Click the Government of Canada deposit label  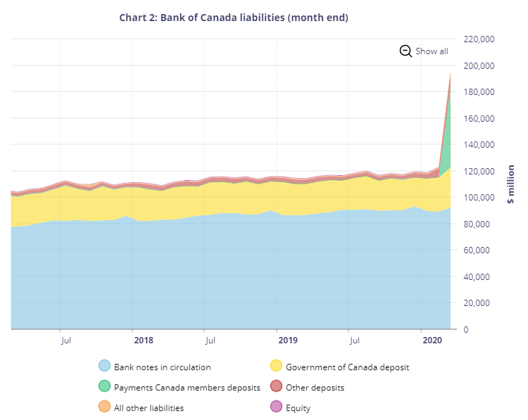[347, 367]
